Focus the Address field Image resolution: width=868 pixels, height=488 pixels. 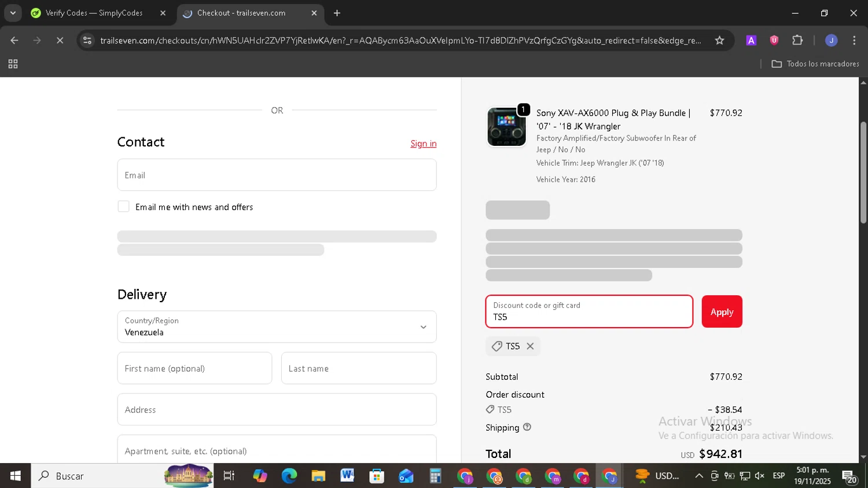coord(277,409)
